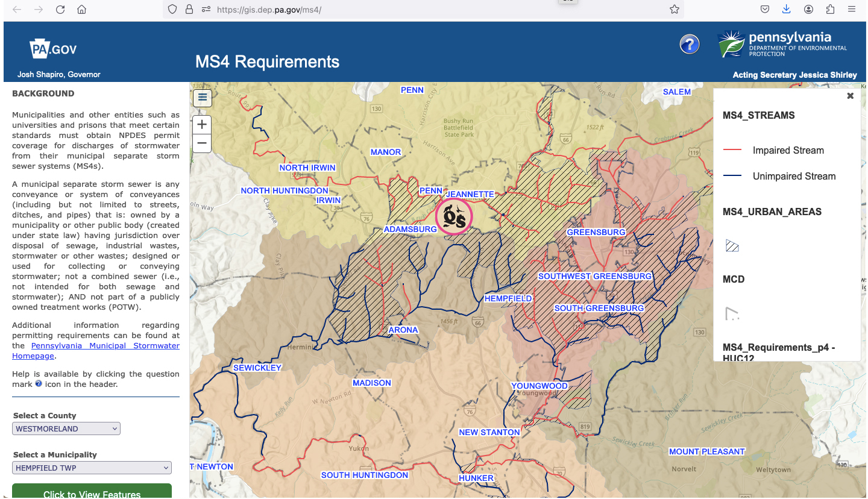Expand the Select a County dropdown
Screen dimensions: 868x499
[x=66, y=429]
